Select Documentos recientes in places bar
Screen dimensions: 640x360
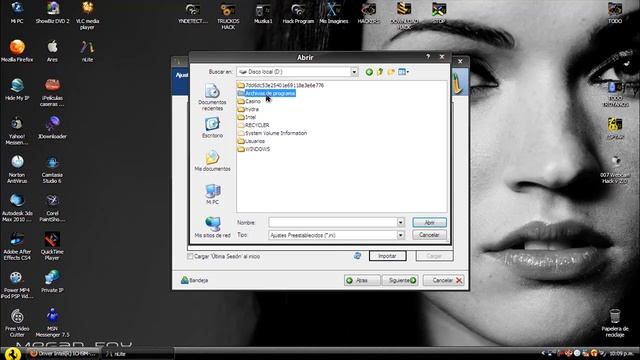(212, 97)
